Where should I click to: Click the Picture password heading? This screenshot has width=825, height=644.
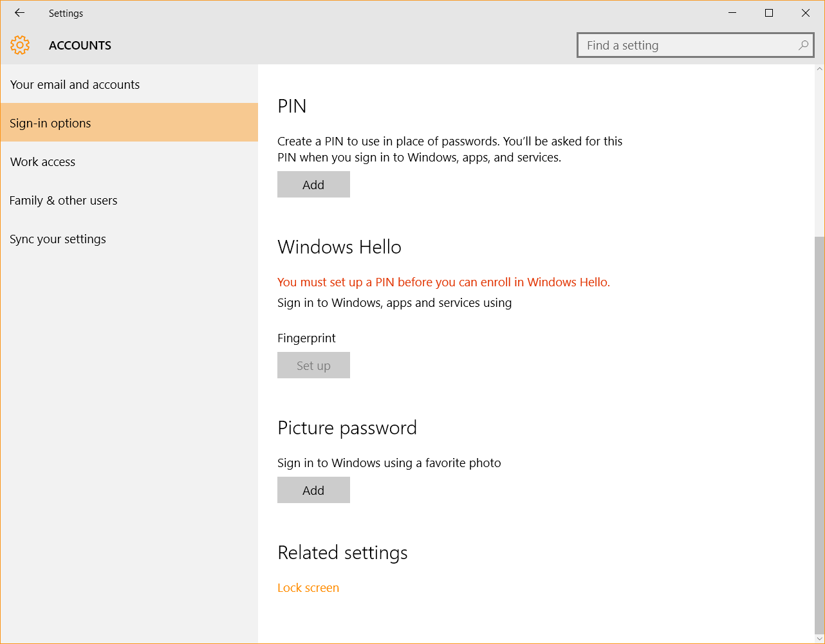point(347,428)
